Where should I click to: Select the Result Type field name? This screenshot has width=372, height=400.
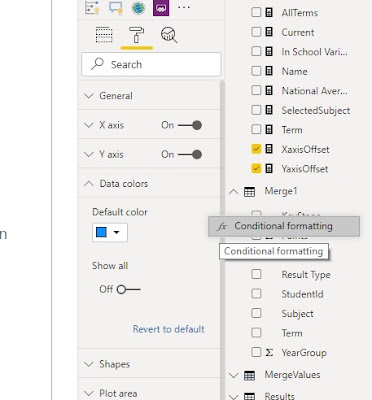[306, 275]
